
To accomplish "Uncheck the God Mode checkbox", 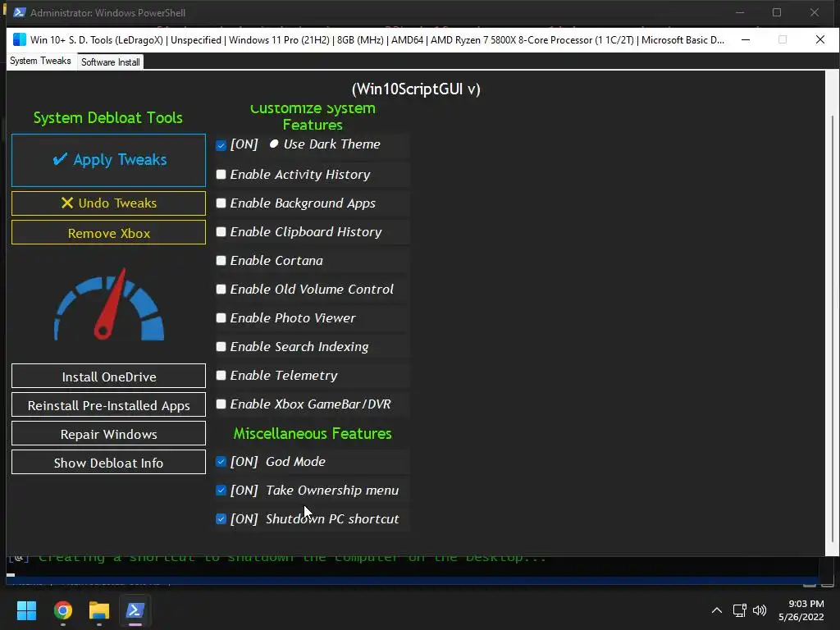I will (221, 461).
